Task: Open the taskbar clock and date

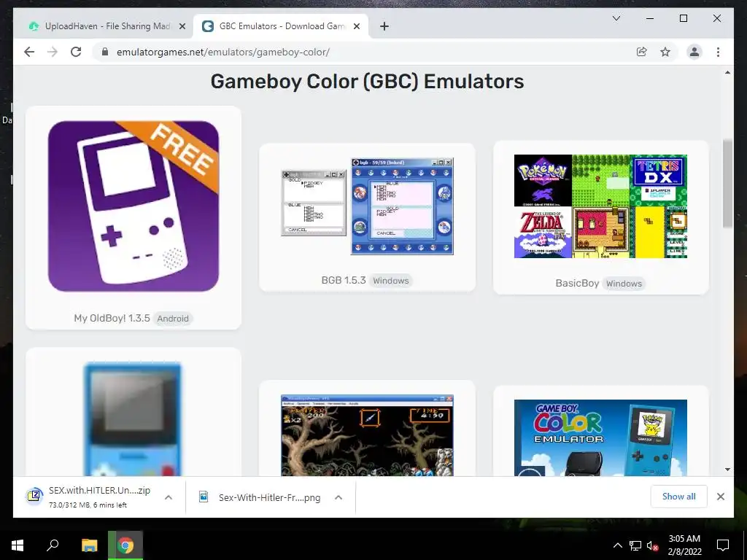Action: click(x=684, y=545)
